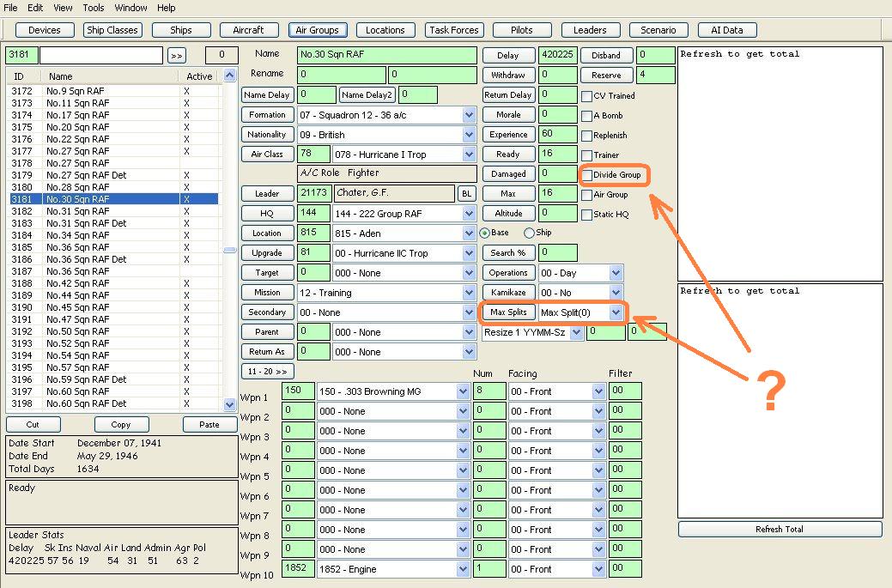
Task: Select the Ship radio button
Action: [x=529, y=233]
